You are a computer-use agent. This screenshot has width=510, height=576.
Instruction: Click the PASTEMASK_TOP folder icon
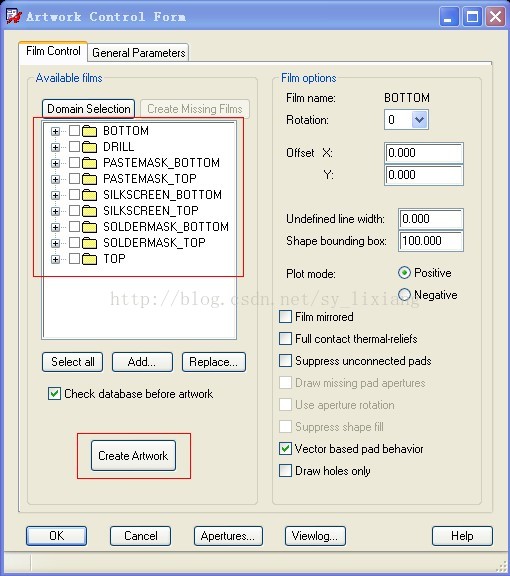coord(89,179)
